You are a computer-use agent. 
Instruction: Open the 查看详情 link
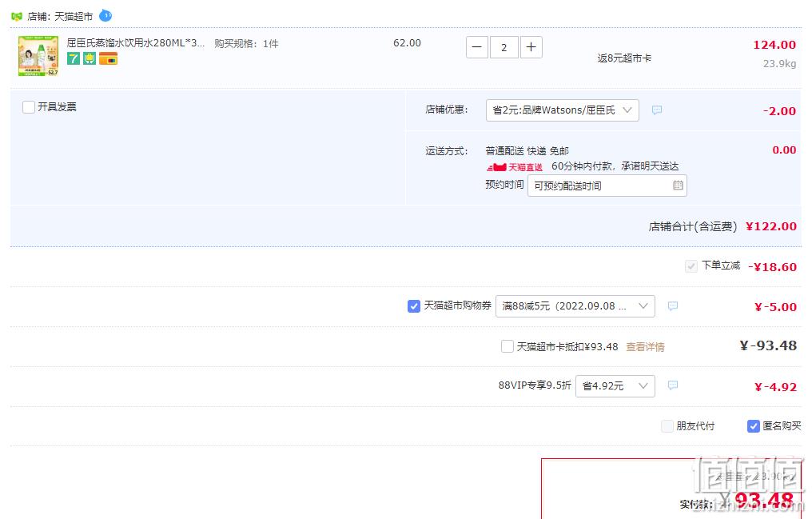click(x=645, y=347)
